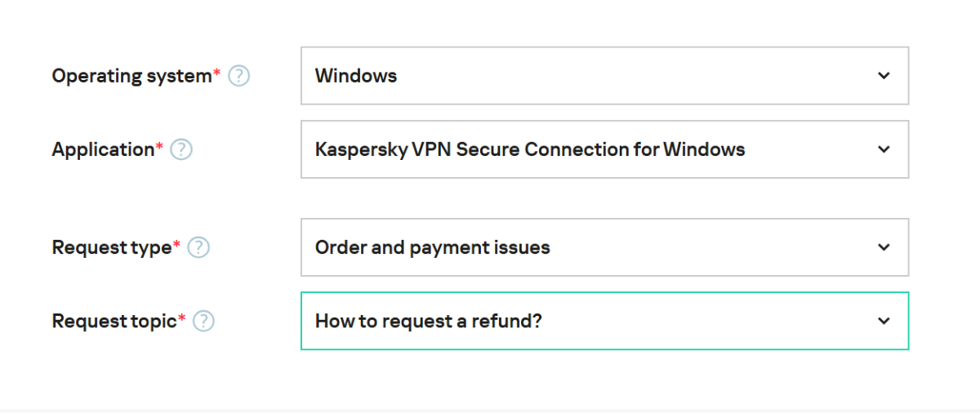Show help tooltip for Request type
980x413 pixels.
point(198,247)
